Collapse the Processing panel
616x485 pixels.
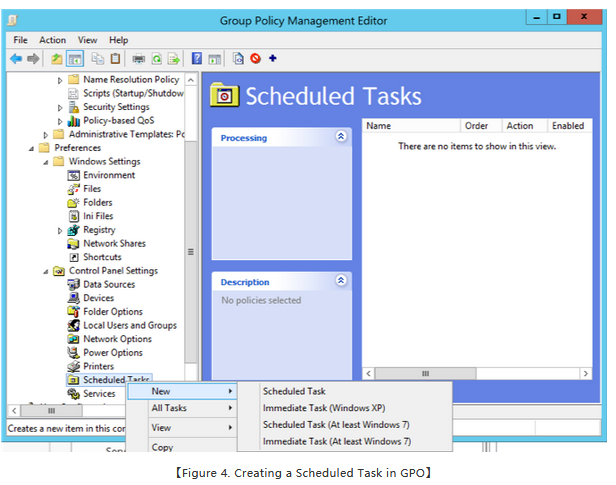[x=340, y=137]
